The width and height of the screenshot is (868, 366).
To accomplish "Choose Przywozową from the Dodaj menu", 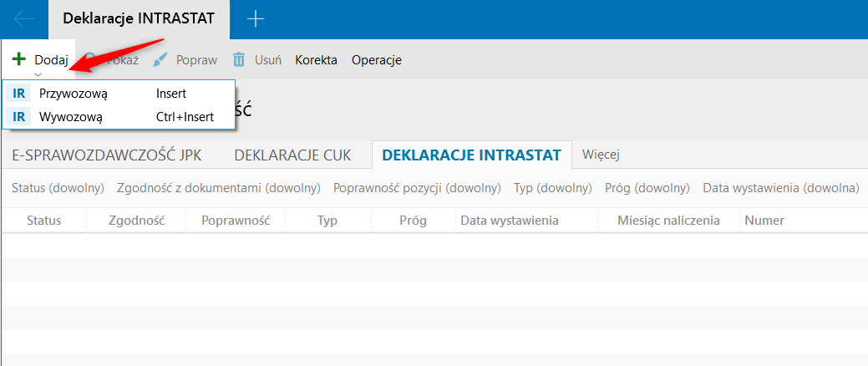I will click(119, 94).
